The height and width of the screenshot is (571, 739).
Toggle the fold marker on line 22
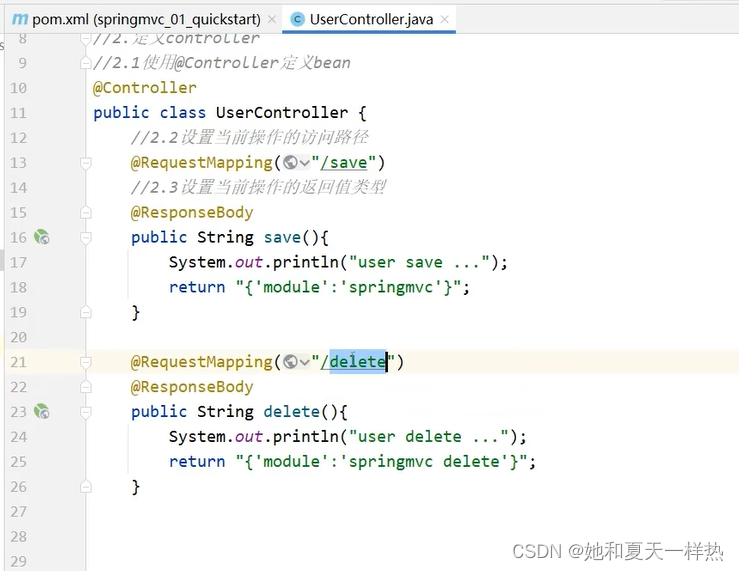pos(86,387)
